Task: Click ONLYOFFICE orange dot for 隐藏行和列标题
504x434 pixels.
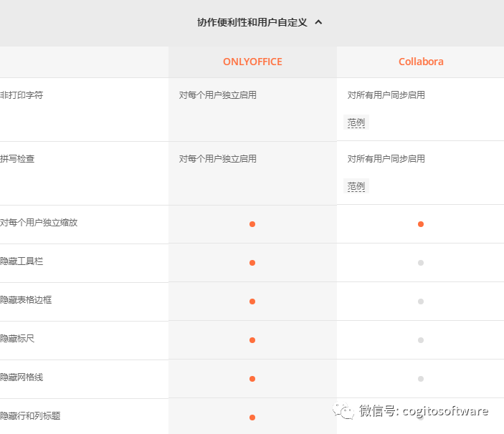Action: pos(252,418)
